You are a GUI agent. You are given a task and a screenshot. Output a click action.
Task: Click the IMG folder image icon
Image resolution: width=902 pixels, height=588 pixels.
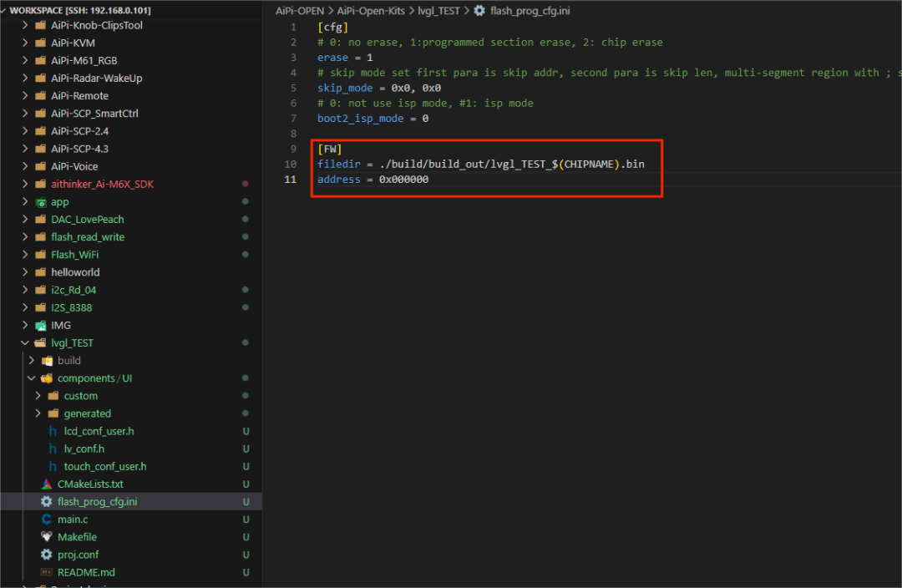[x=41, y=326]
